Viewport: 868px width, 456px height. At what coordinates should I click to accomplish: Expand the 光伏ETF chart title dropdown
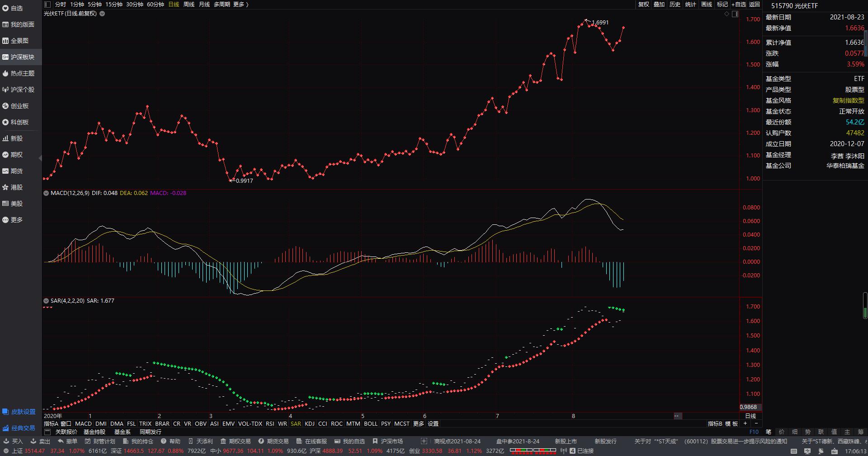(102, 14)
